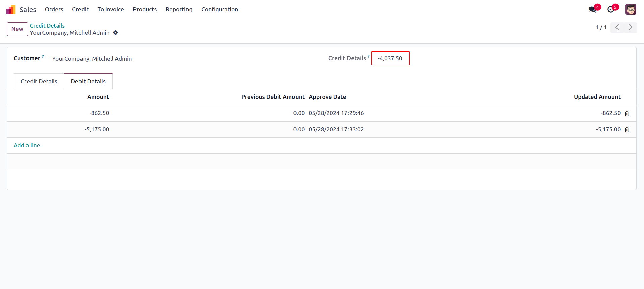644x289 pixels.
Task: Select the Debit Details tab
Action: (x=88, y=81)
